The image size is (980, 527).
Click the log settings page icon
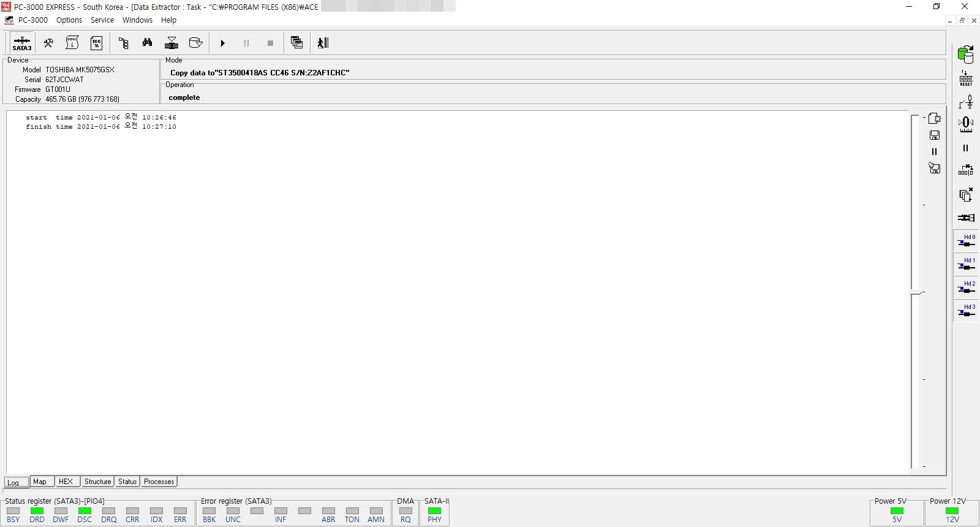[x=934, y=118]
